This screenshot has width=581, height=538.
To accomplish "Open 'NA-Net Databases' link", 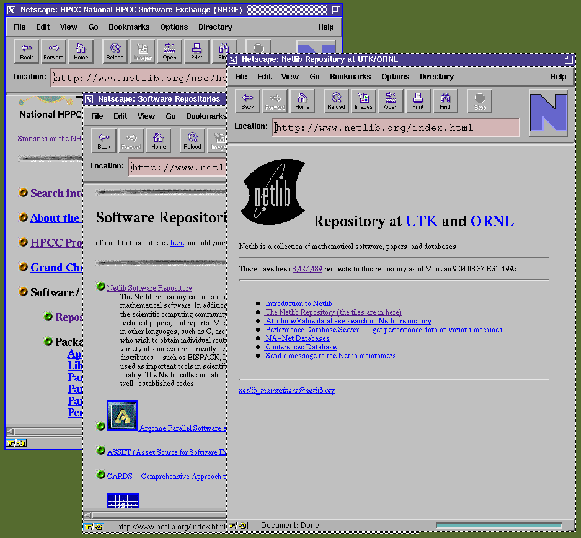I will tap(297, 338).
